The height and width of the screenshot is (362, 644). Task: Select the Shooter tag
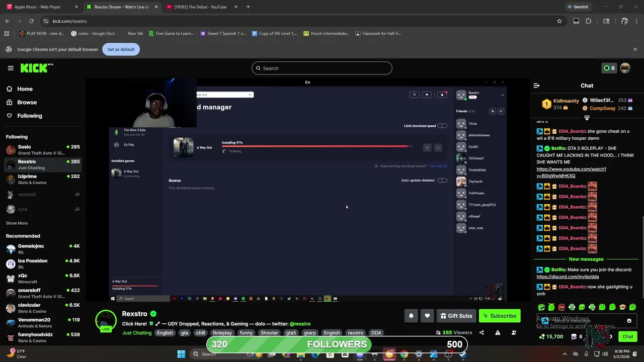(x=269, y=333)
